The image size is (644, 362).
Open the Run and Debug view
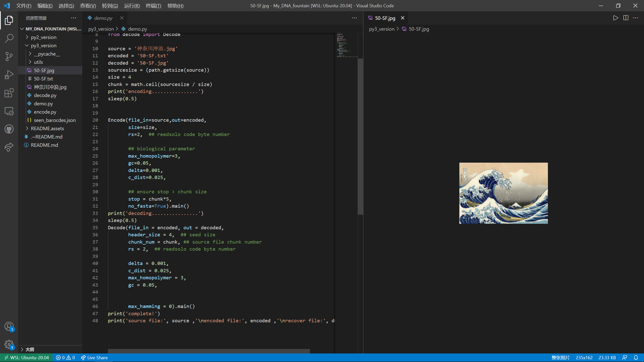tap(9, 75)
